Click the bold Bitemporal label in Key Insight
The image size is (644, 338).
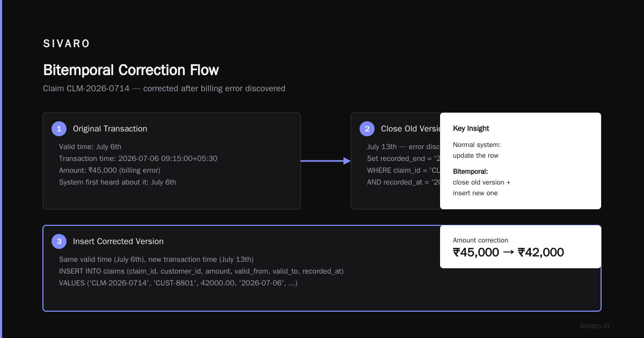(471, 172)
